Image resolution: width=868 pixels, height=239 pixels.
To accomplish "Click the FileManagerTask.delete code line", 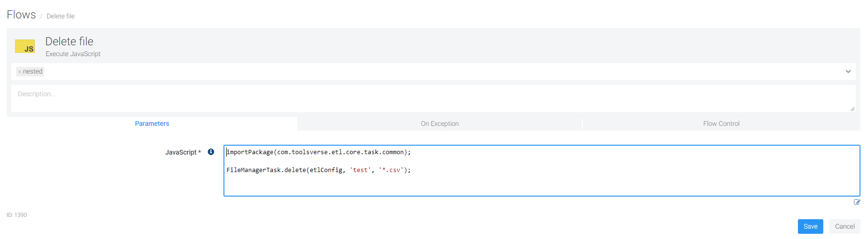I will tap(319, 170).
